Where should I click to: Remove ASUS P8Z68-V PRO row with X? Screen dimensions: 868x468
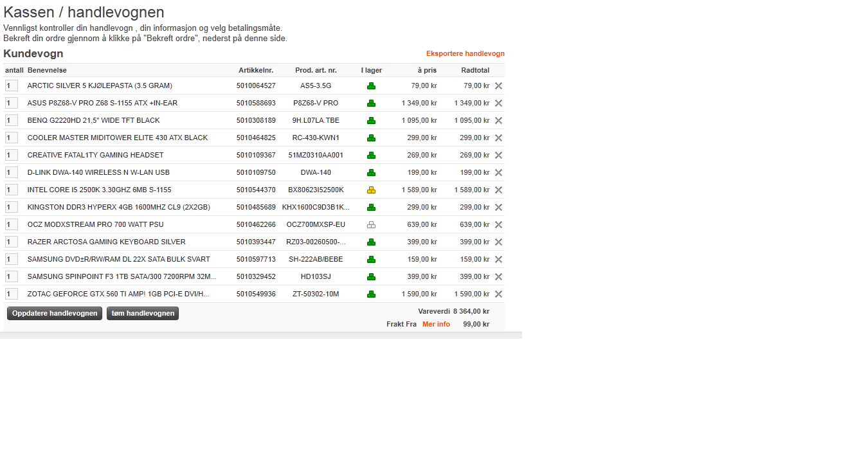[498, 103]
